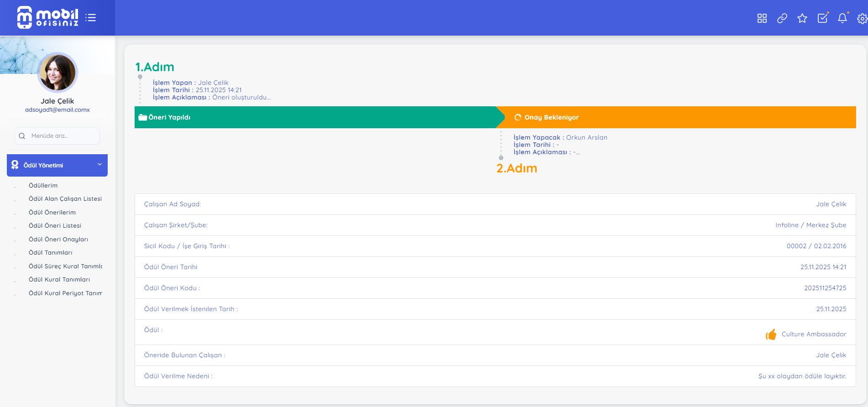Select Ödül Alan Çalışan Listesi
Screen dimensions: 868x407
pos(65,198)
